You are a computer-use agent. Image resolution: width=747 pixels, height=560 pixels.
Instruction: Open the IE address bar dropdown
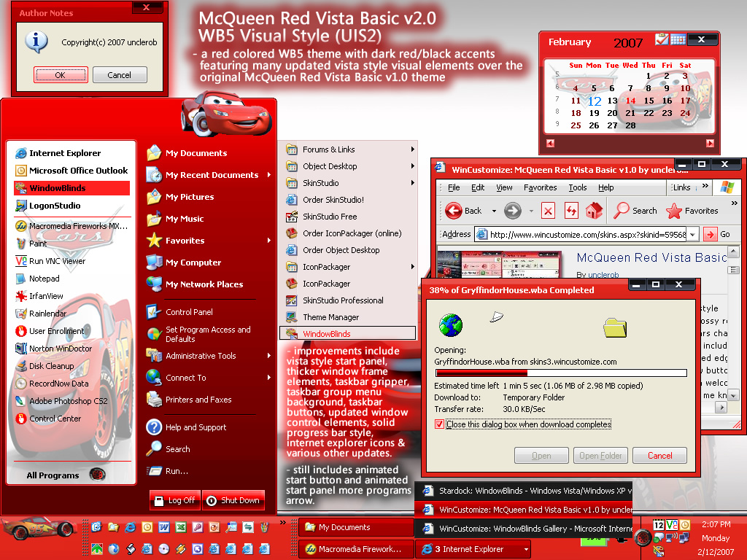point(693,234)
